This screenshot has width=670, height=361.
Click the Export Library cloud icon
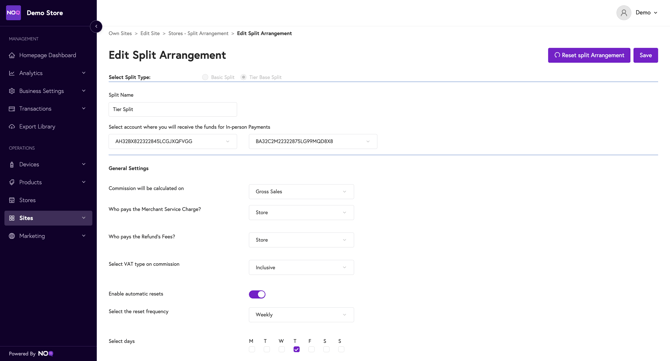coord(12,126)
